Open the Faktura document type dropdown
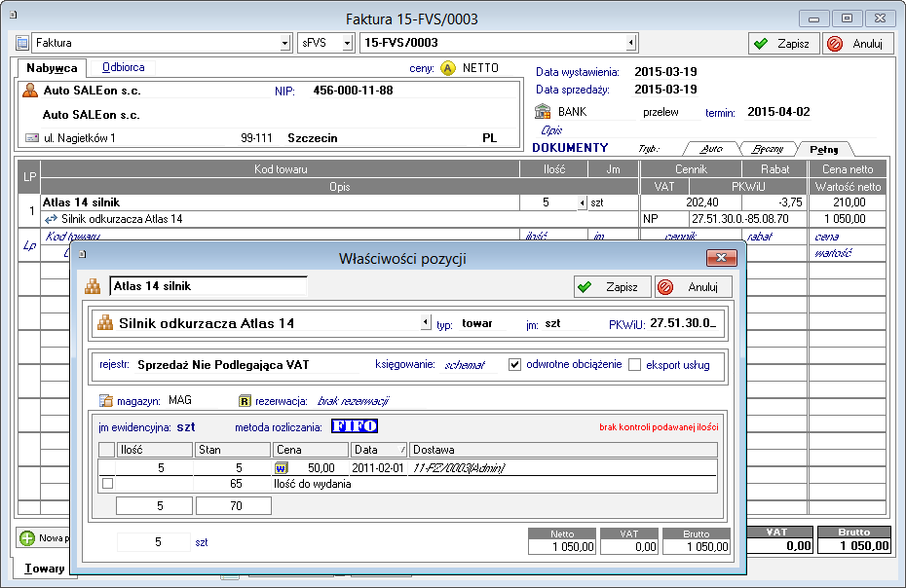 coord(284,43)
